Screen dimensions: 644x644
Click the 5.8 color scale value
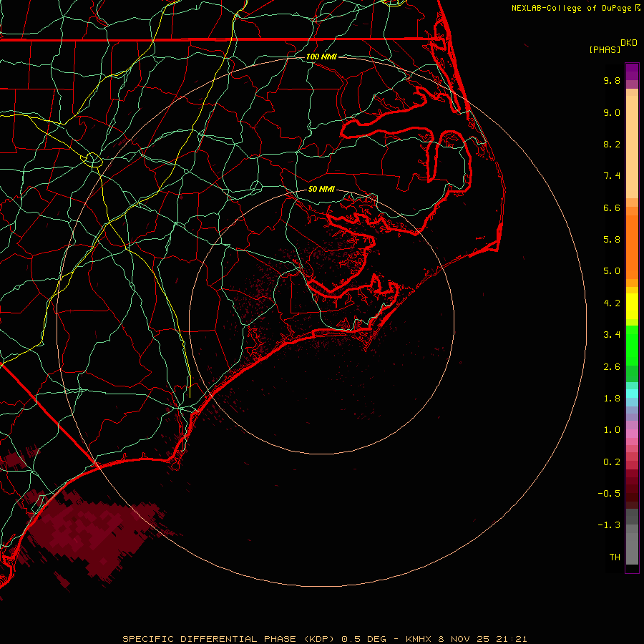[x=612, y=240]
